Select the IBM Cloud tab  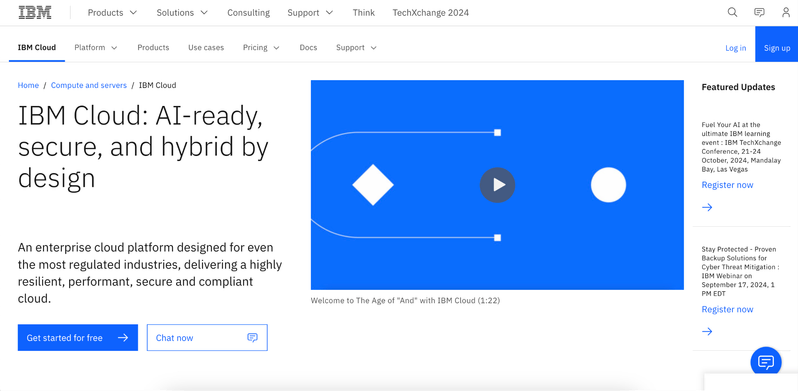37,47
